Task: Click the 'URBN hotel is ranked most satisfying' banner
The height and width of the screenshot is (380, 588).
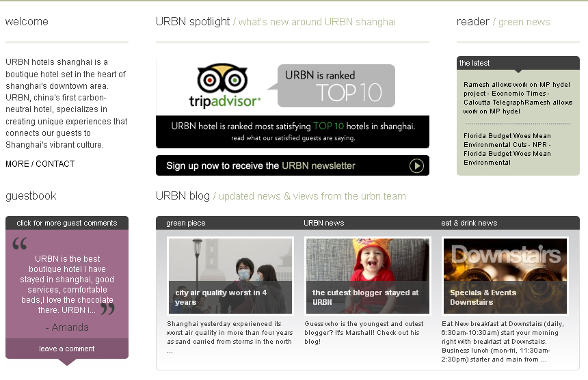Action: point(293,131)
